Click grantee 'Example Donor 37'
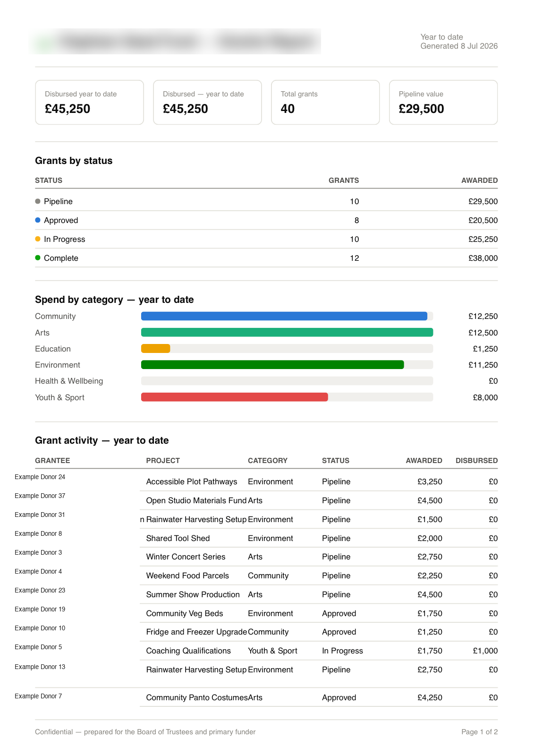The width and height of the screenshot is (534, 756). tap(40, 496)
